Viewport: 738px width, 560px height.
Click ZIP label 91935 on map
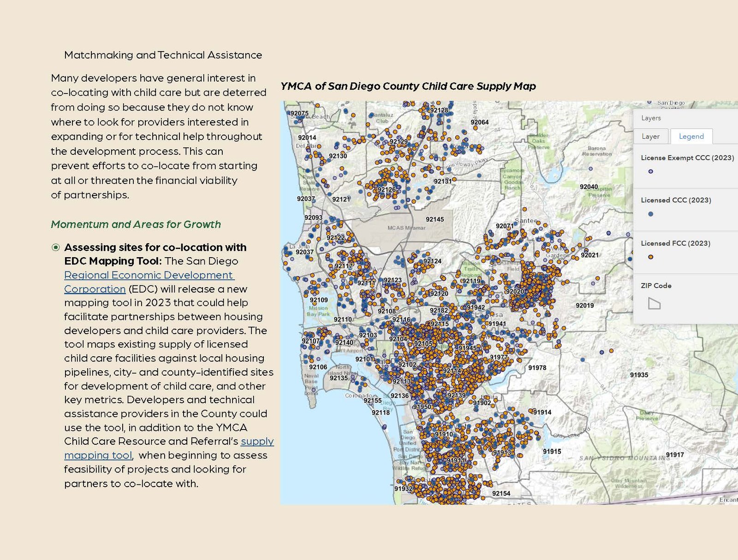(639, 375)
